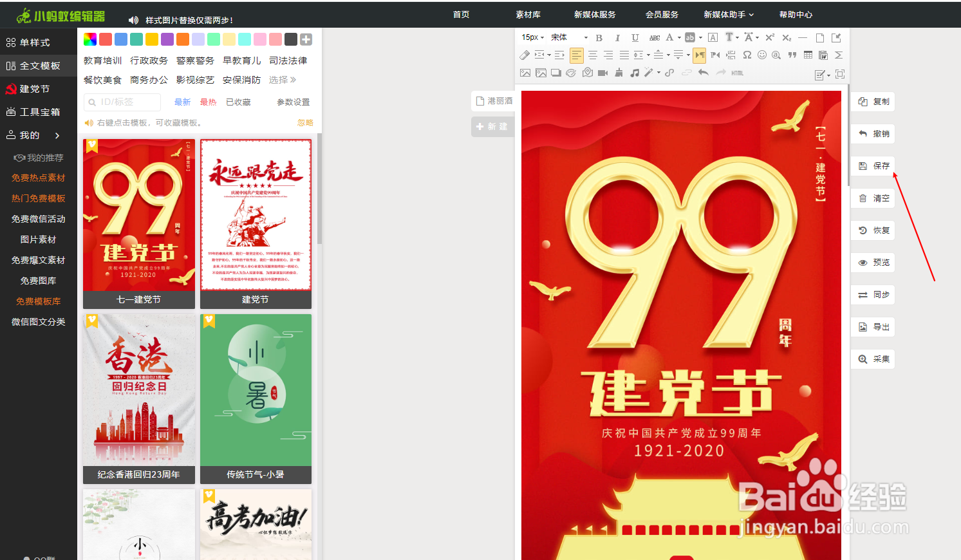Expand the 我的 sidebar section arrow
Image resolution: width=961 pixels, height=560 pixels.
[57, 135]
